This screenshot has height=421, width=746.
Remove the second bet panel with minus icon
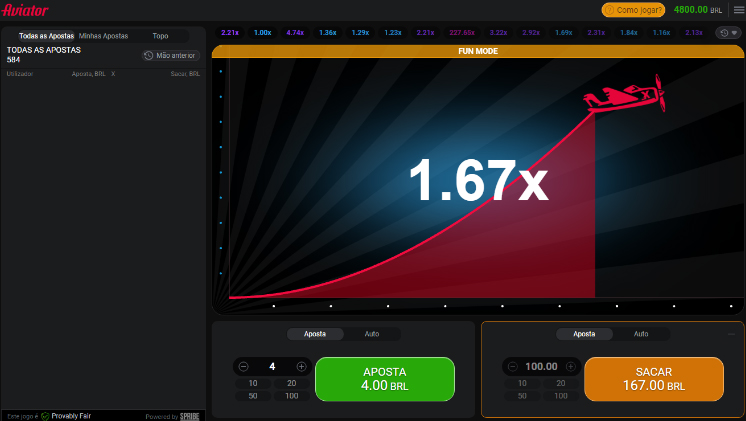coord(731,334)
